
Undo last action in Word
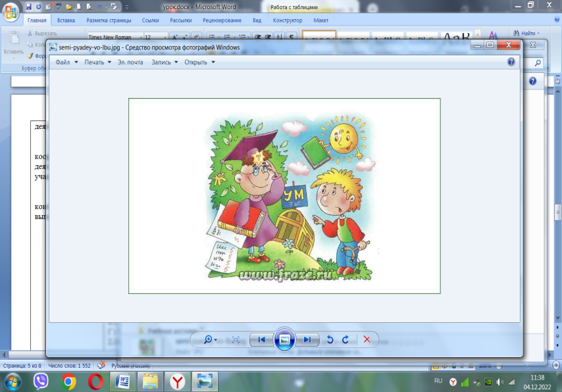[99, 7]
